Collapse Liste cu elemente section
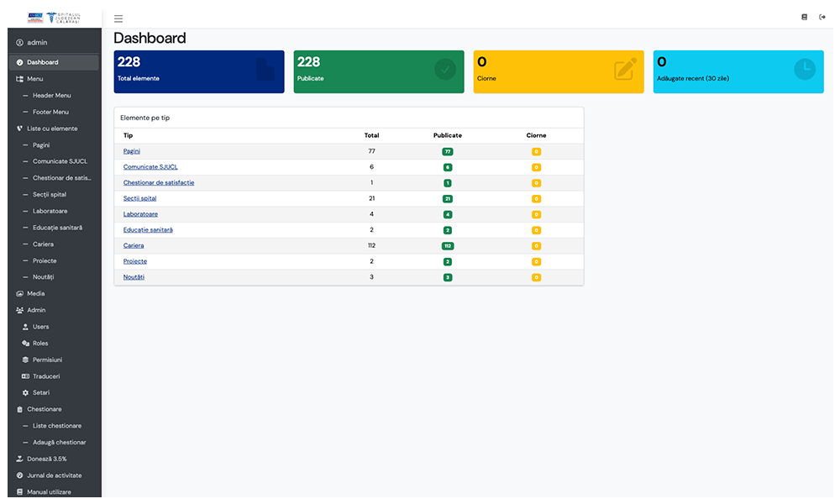This screenshot has height=504, width=840. click(x=54, y=129)
